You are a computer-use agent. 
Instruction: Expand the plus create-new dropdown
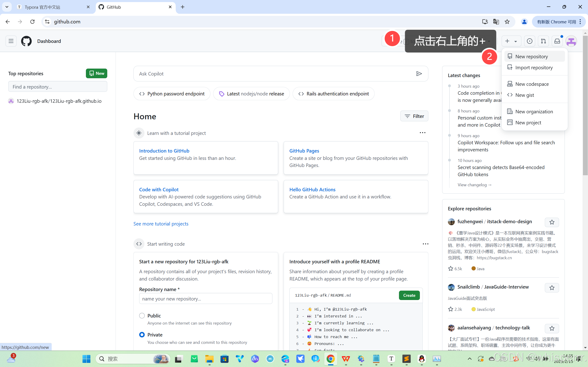(x=511, y=41)
